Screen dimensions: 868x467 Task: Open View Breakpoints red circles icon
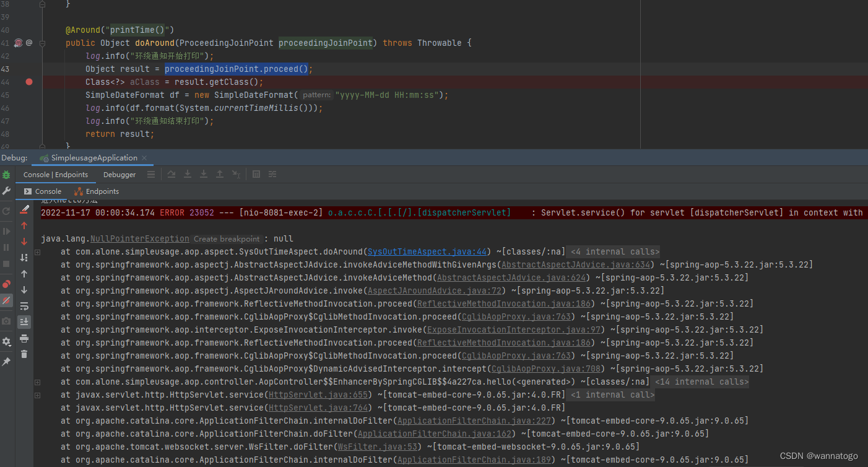(6, 284)
